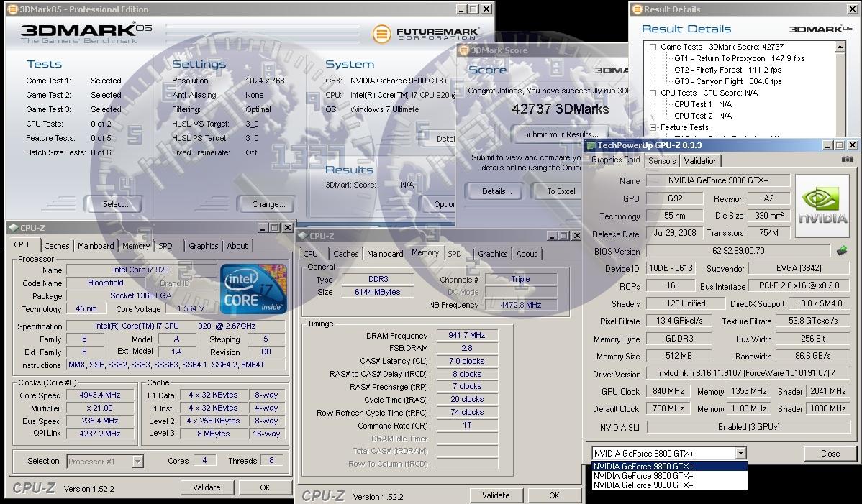Image resolution: width=862 pixels, height=504 pixels.
Task: Click the title bar icon of the CPU-Z memory window
Action: (x=303, y=236)
